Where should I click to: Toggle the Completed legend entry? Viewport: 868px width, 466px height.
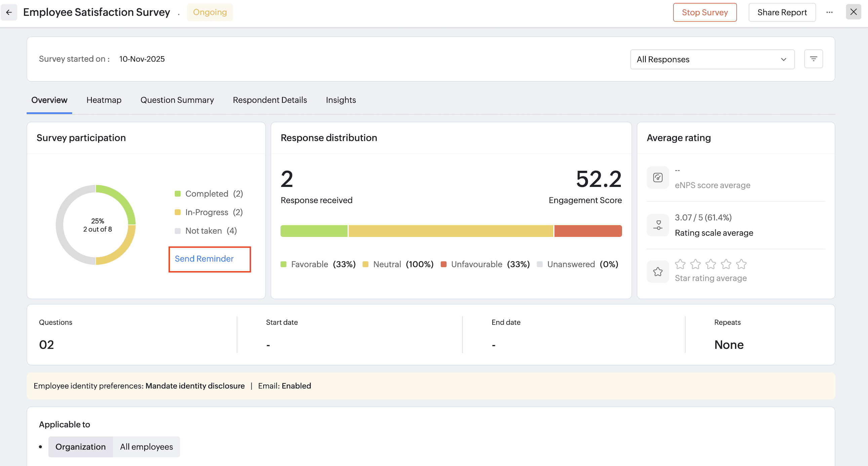[x=208, y=194]
